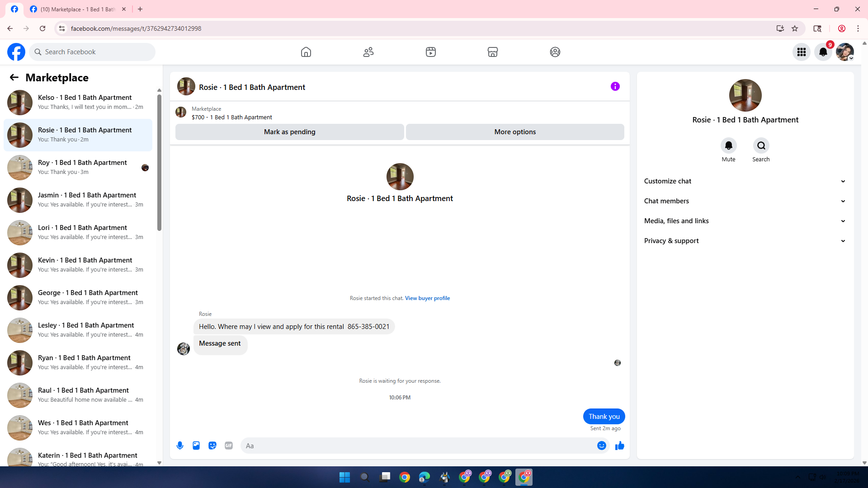
Task: Click the voice clip microphone icon
Action: coord(180,446)
